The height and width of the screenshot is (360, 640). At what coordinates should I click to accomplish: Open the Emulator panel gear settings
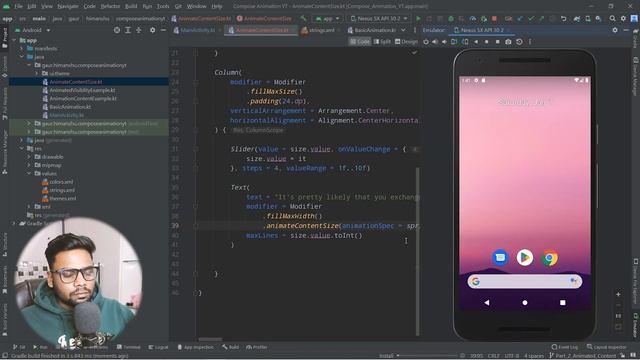pyautogui.click(x=615, y=30)
